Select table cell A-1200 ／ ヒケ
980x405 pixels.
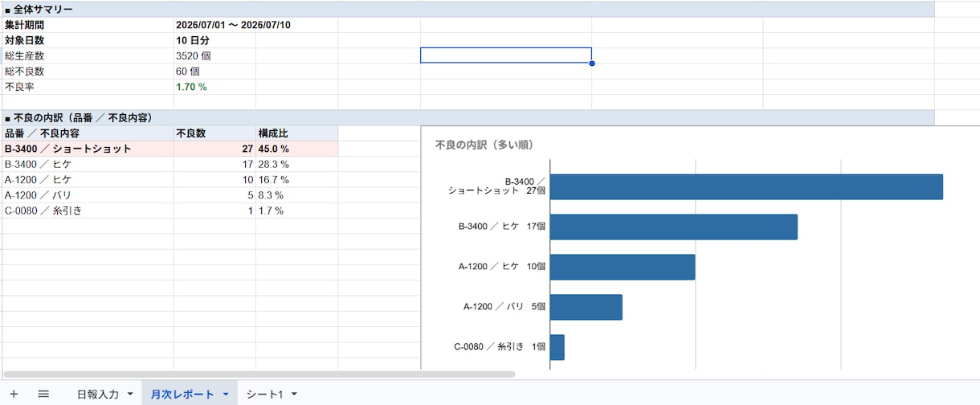pos(87,179)
